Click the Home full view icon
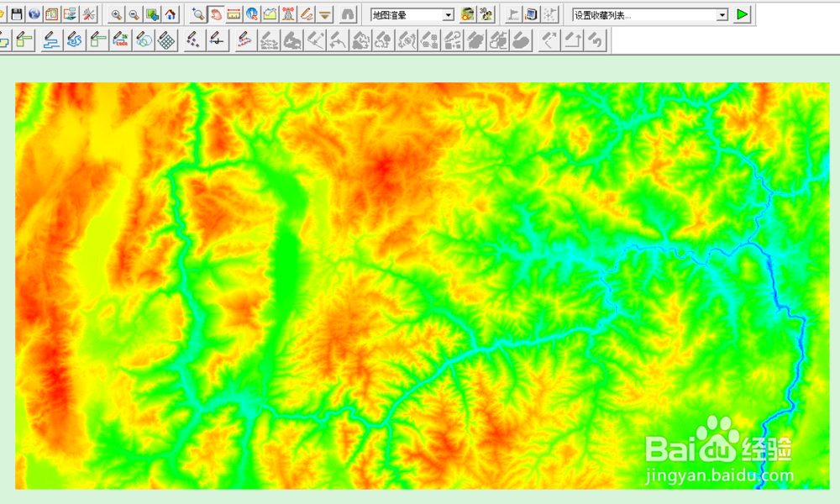840x504 pixels. [171, 14]
